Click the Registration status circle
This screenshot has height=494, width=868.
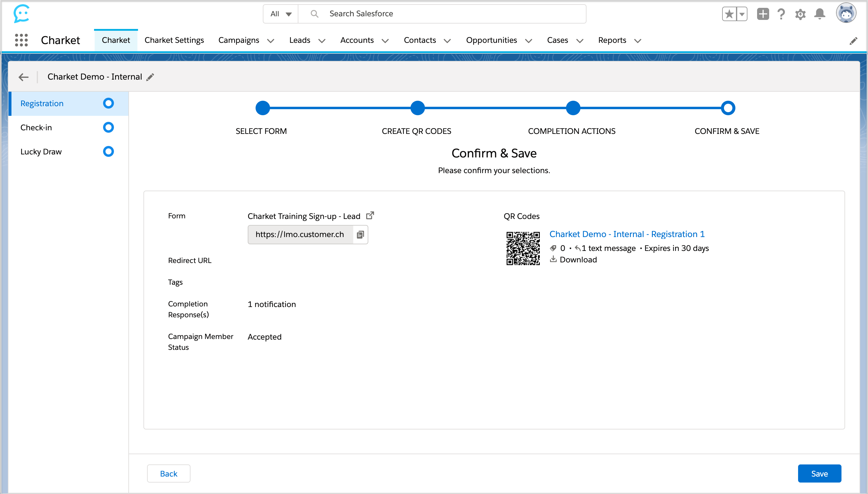(x=108, y=103)
